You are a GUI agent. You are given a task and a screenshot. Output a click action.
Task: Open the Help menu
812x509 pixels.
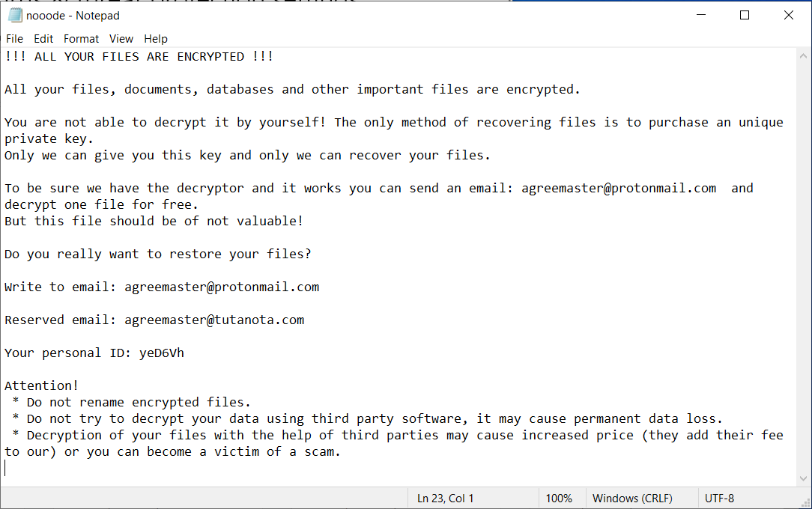click(156, 39)
